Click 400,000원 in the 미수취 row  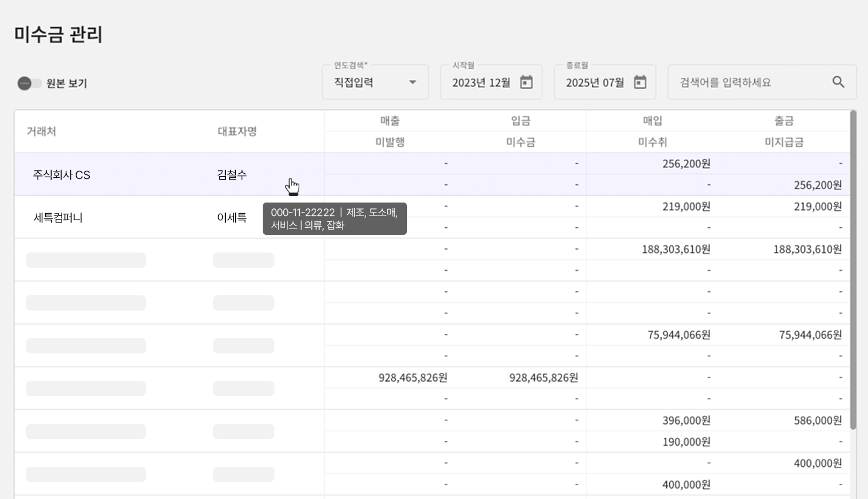(x=686, y=485)
